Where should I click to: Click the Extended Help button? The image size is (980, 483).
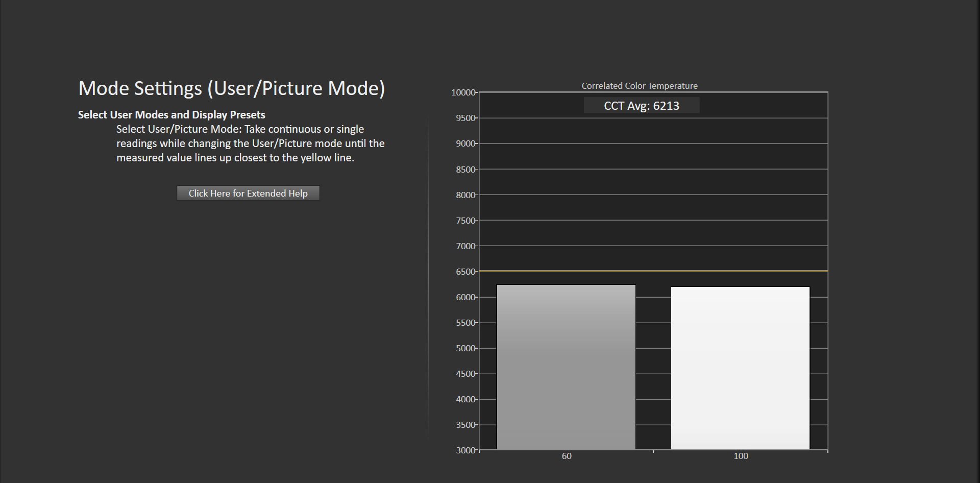pos(248,193)
